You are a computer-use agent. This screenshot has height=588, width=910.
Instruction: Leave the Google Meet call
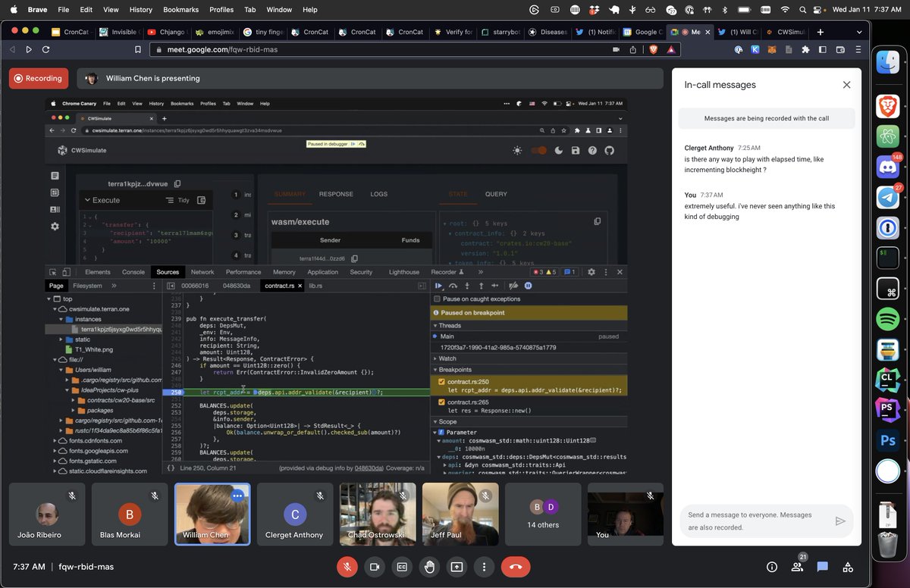pyautogui.click(x=516, y=567)
